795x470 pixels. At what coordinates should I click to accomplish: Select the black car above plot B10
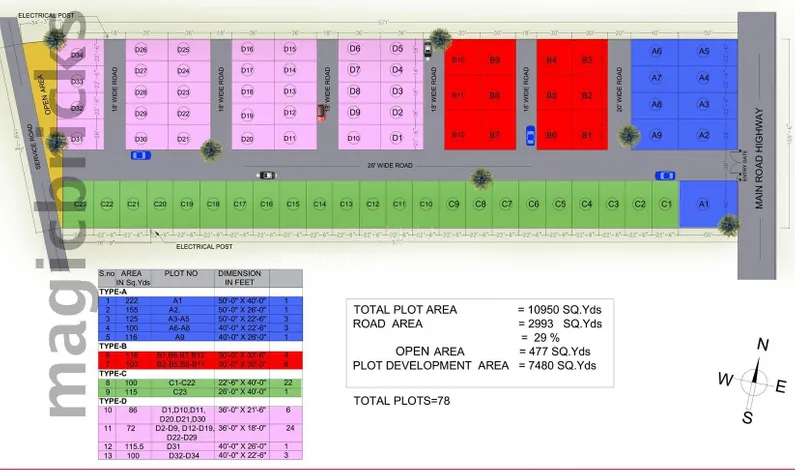point(428,46)
